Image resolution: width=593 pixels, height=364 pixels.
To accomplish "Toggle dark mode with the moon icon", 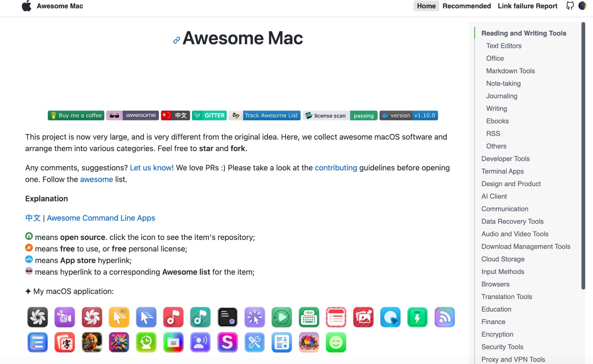I will tap(583, 6).
